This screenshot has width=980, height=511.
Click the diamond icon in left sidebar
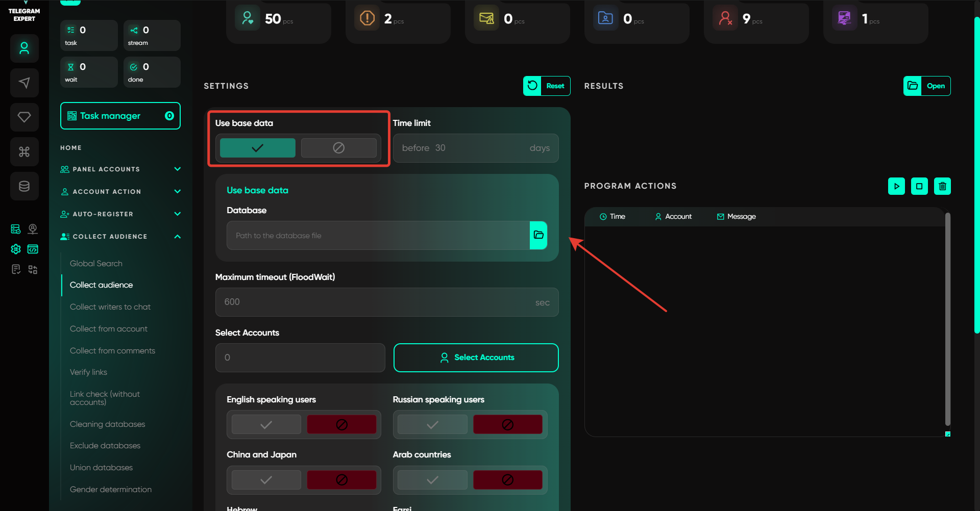point(24,117)
